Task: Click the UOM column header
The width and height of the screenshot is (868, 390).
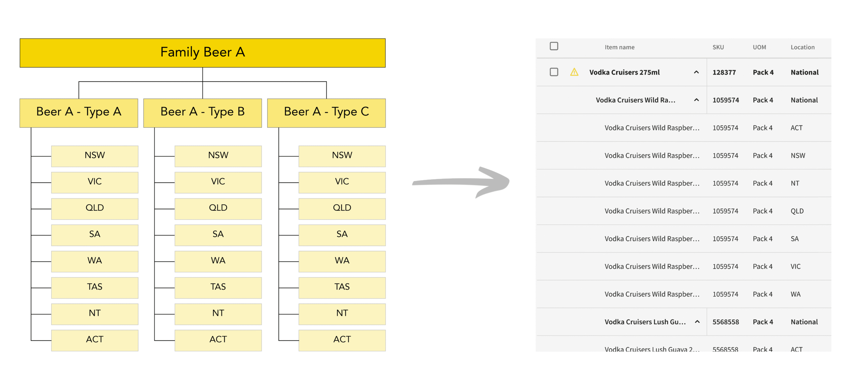Action: click(759, 47)
